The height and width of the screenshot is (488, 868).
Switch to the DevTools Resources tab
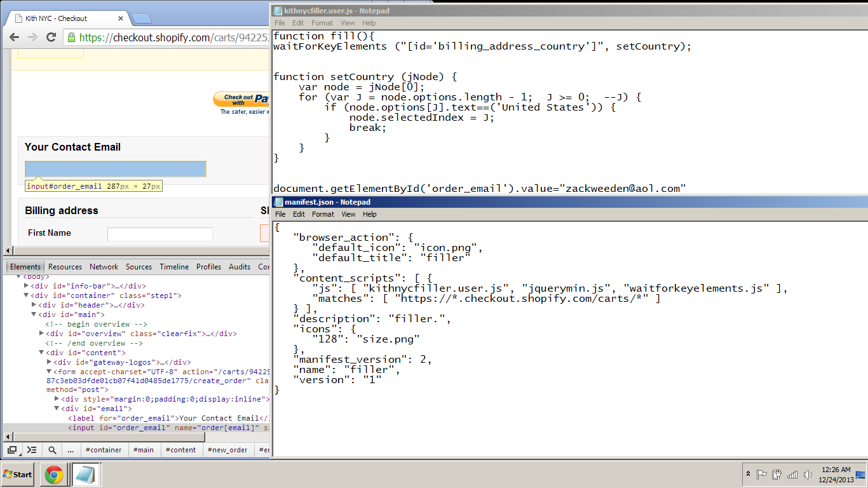click(65, 267)
